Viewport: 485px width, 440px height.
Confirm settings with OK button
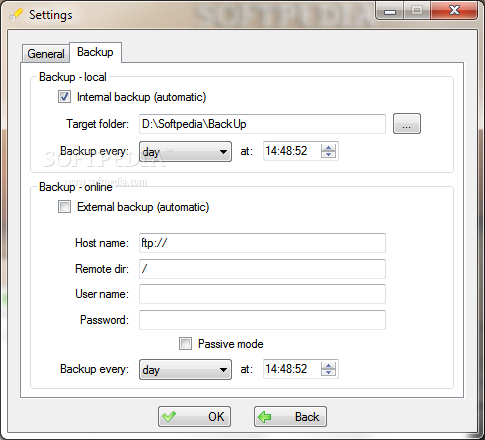[194, 417]
